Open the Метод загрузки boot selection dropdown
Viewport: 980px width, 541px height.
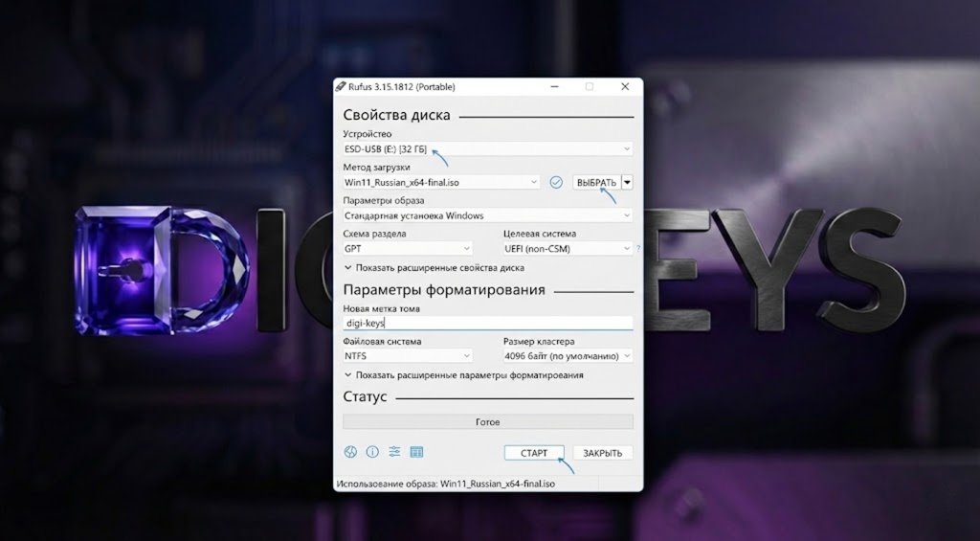(x=441, y=182)
